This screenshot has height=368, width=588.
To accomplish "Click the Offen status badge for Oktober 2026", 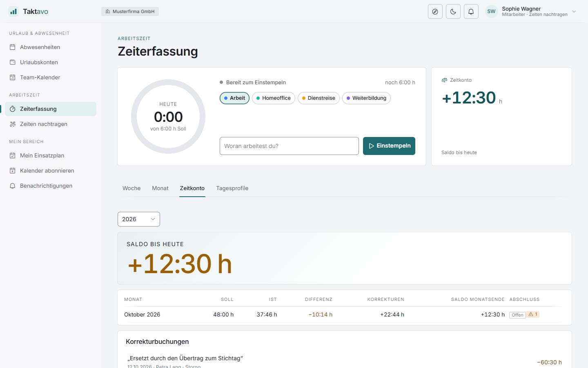I will pyautogui.click(x=517, y=315).
